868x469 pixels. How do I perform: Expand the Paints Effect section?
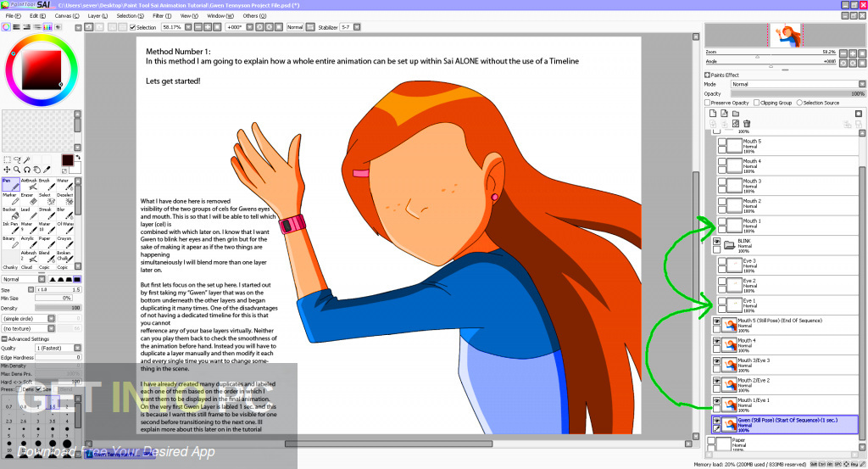[x=708, y=75]
